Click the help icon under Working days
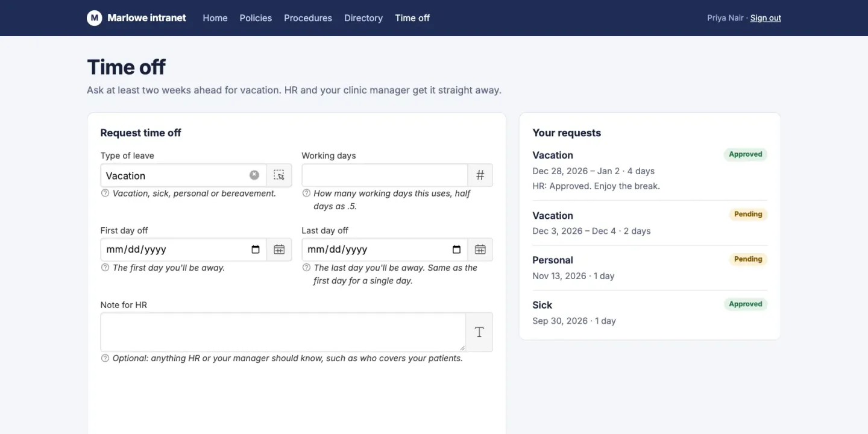 point(306,193)
